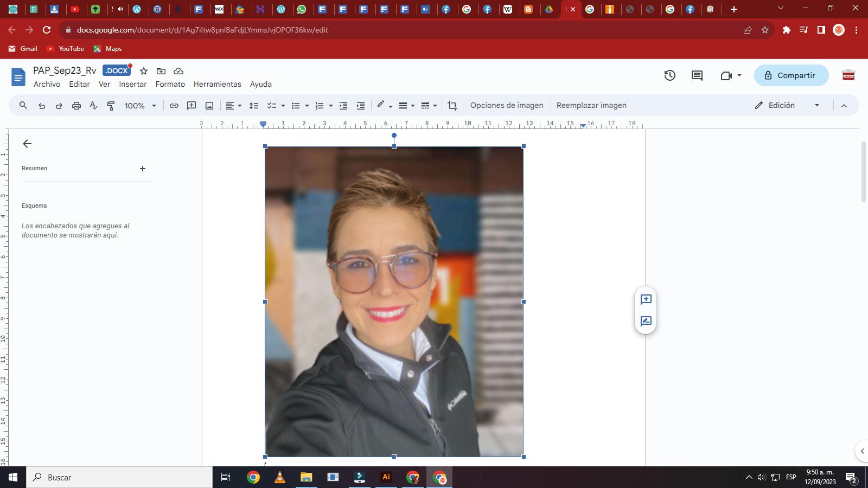Star the PAP_Sep23_Rv document
This screenshot has height=488, width=868.
pos(144,71)
